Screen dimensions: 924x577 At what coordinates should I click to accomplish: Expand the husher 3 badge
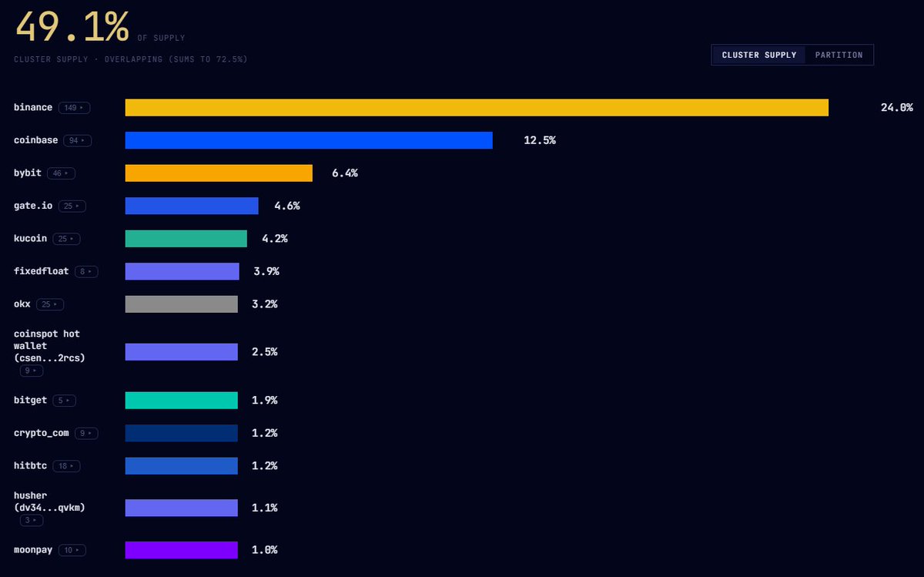32,521
